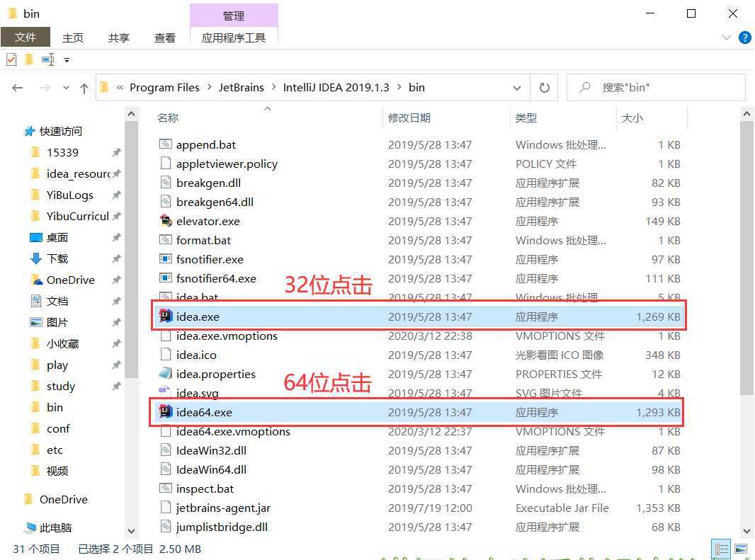Open the quick access toolbar customize dropdown

pos(67,60)
